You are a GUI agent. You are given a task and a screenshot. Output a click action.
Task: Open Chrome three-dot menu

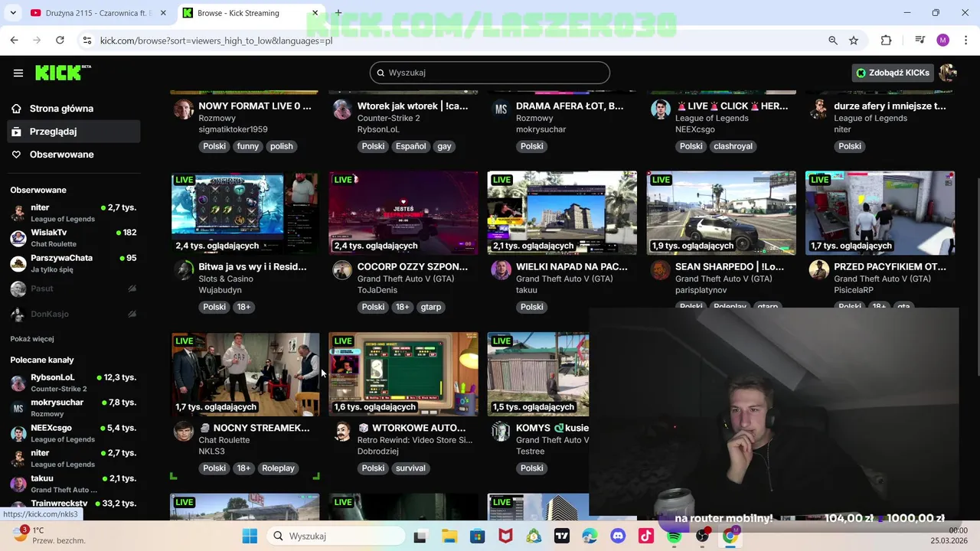965,41
